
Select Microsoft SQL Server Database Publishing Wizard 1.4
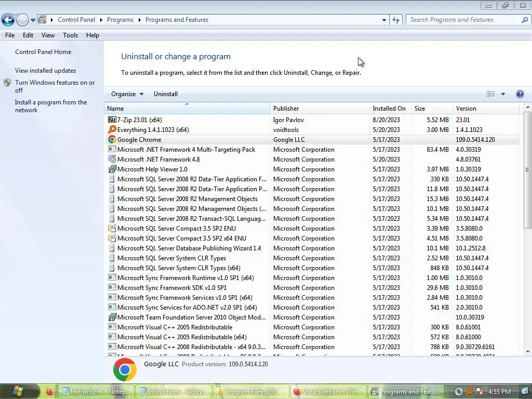pos(189,248)
